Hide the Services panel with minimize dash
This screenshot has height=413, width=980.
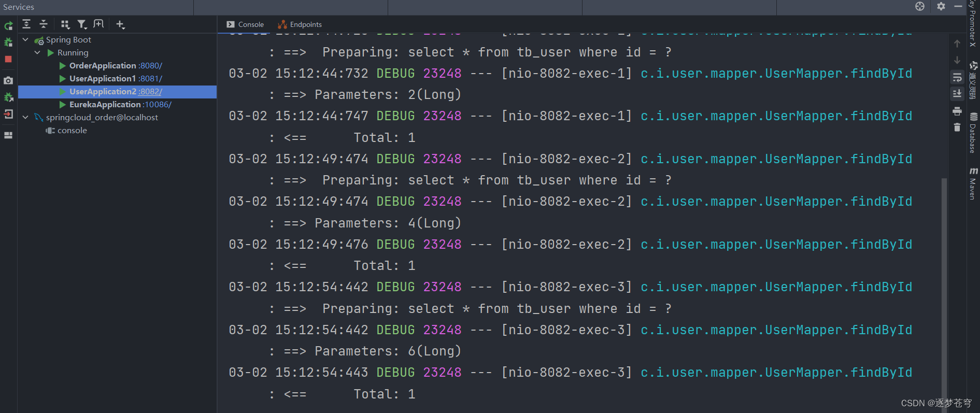pyautogui.click(x=958, y=6)
